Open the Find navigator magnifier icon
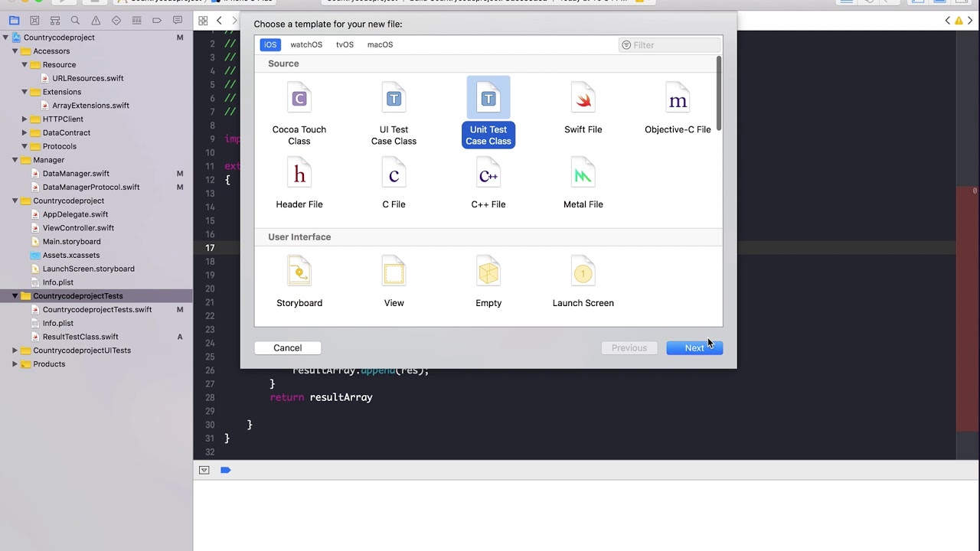This screenshot has height=551, width=980. click(75, 21)
